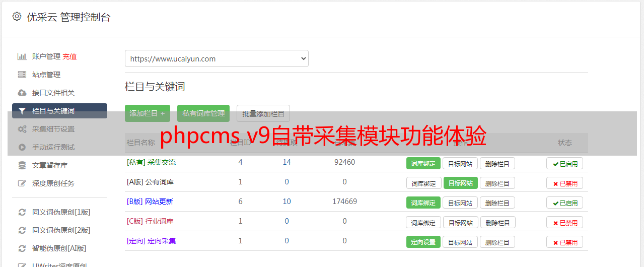Click 目标网站 for 行业词库 row
This screenshot has height=267, width=644.
pos(461,222)
